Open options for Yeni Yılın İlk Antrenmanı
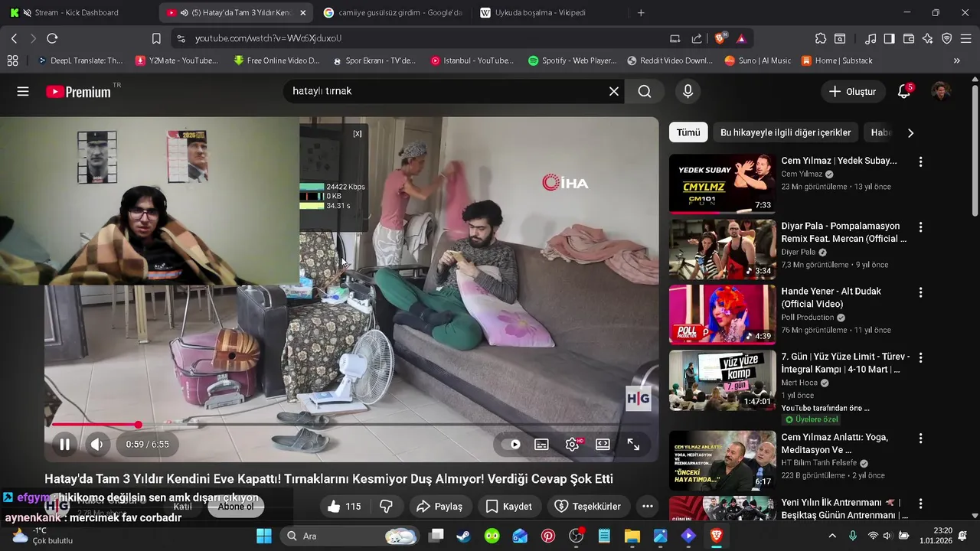 coord(920,504)
